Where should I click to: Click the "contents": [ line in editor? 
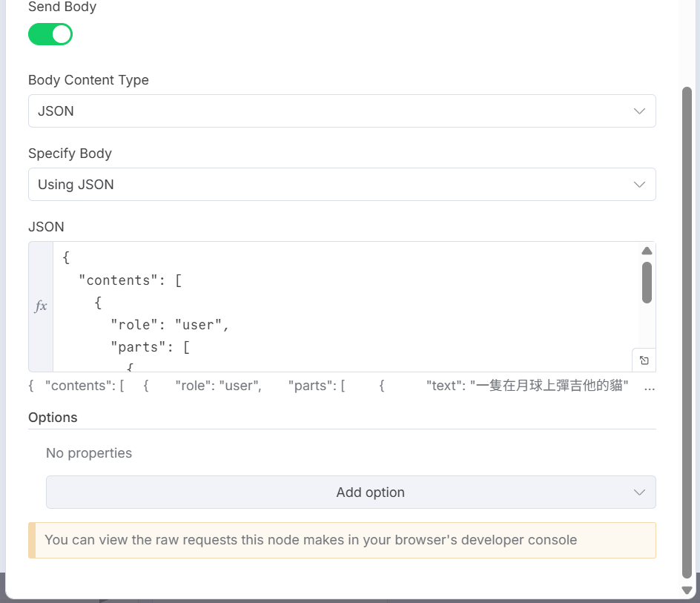[x=131, y=280]
